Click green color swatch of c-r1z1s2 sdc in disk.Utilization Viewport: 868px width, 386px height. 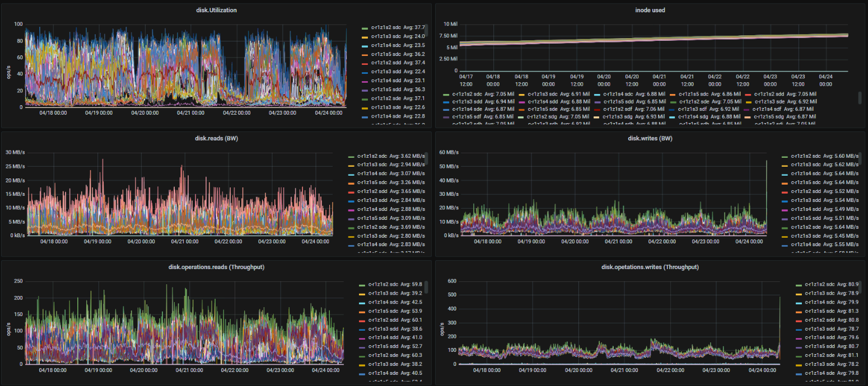(x=365, y=27)
